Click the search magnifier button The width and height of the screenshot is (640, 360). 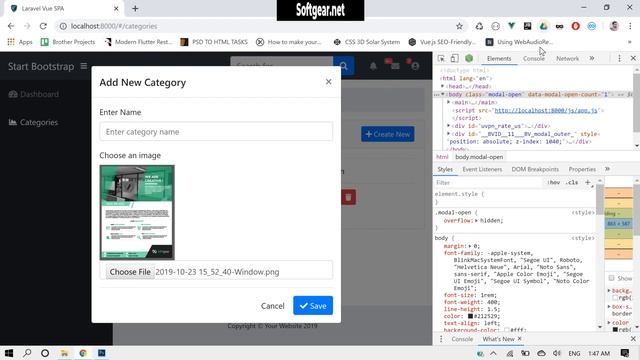point(343,66)
